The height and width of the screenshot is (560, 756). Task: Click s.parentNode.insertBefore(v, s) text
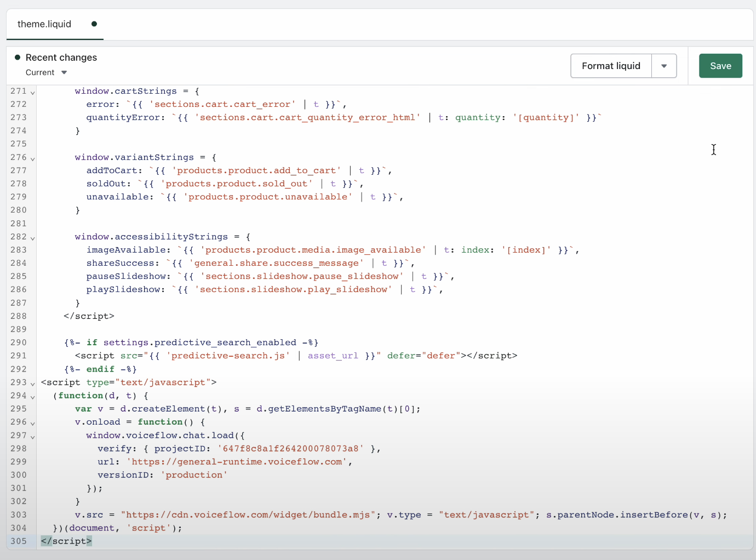pos(634,515)
